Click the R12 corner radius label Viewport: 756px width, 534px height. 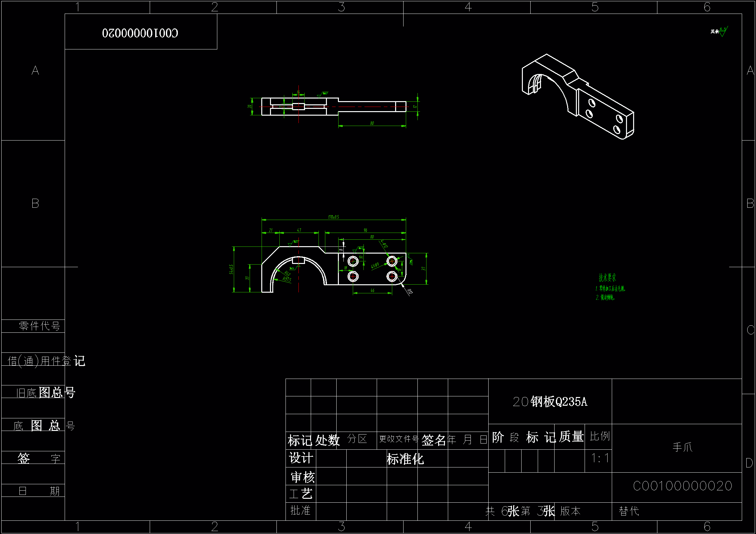pos(409,291)
